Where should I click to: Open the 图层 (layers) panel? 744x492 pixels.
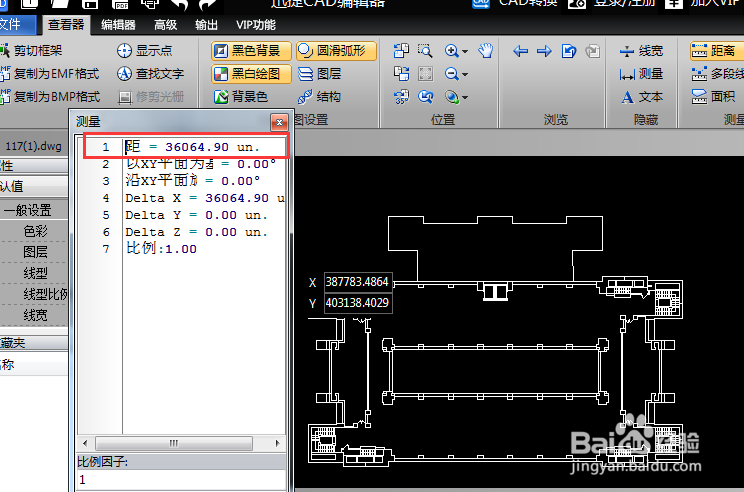click(x=320, y=74)
